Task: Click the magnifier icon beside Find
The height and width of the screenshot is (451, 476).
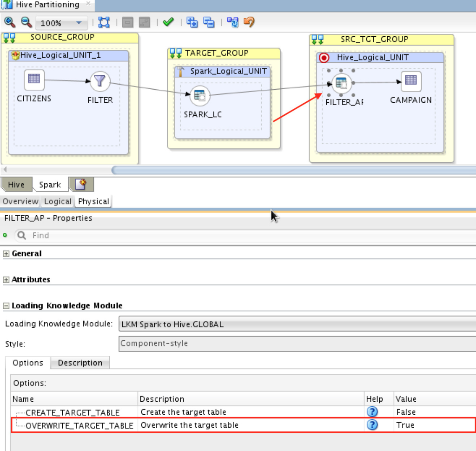Action: click(21, 235)
